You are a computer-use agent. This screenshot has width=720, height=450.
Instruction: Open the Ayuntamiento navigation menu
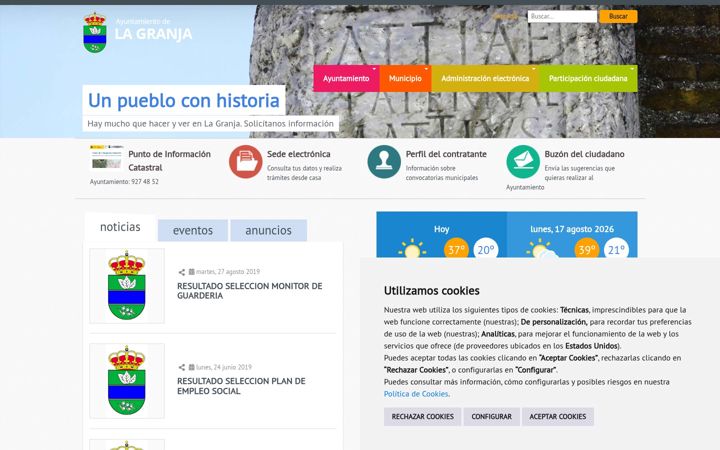346,79
